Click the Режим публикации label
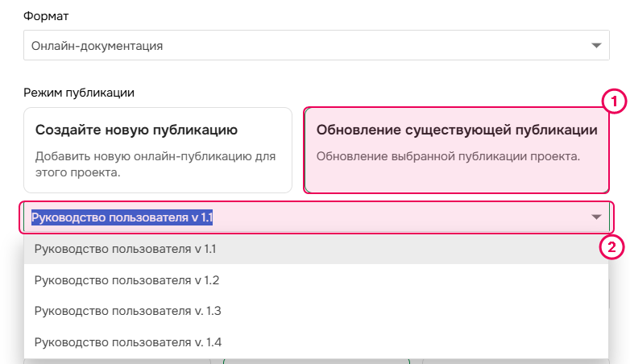 pyautogui.click(x=79, y=93)
